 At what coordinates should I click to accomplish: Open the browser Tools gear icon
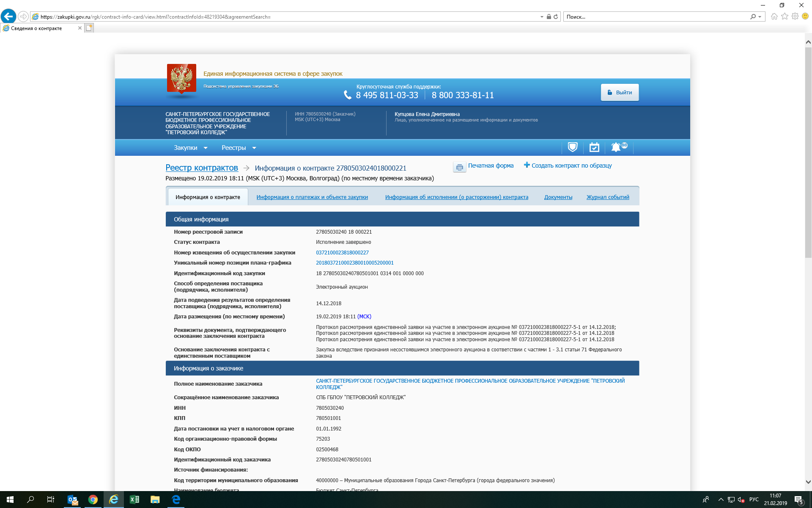[795, 17]
